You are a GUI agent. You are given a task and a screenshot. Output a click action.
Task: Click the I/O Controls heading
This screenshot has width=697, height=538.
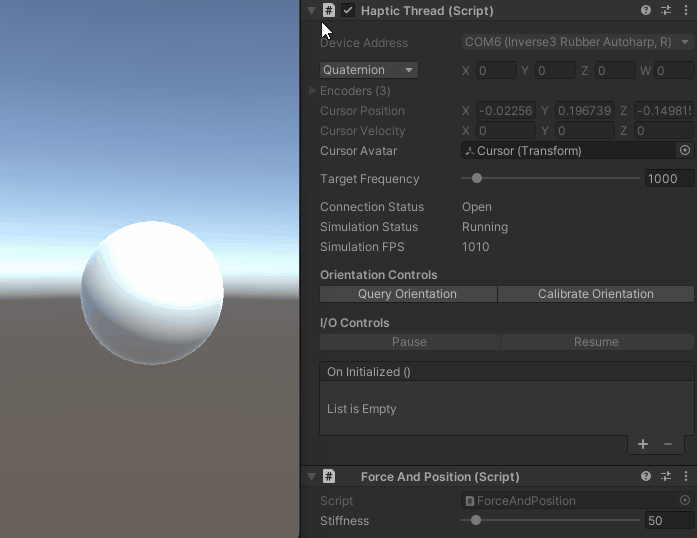[x=354, y=323]
